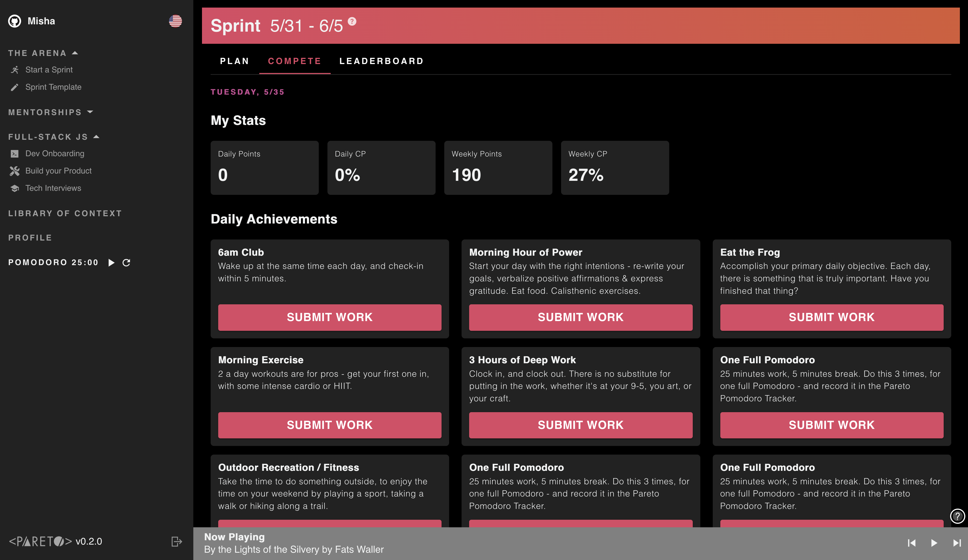The height and width of the screenshot is (560, 968).
Task: Switch to the Leaderboard tab
Action: (382, 61)
